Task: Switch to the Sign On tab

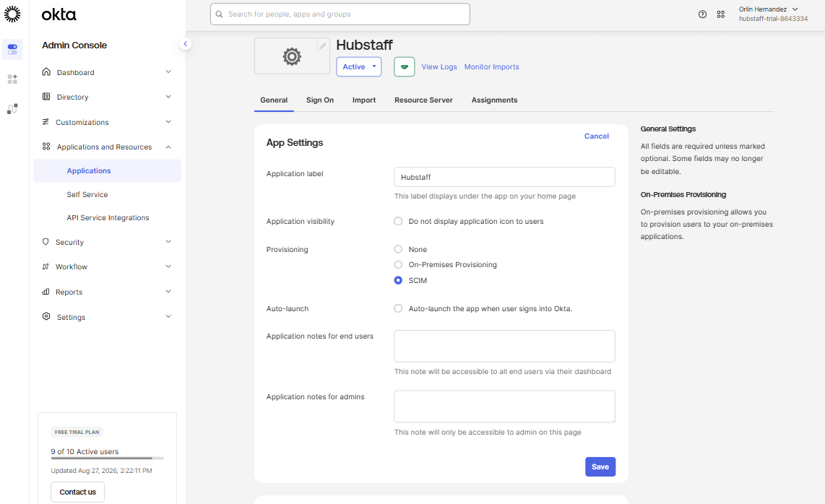Action: [x=320, y=100]
